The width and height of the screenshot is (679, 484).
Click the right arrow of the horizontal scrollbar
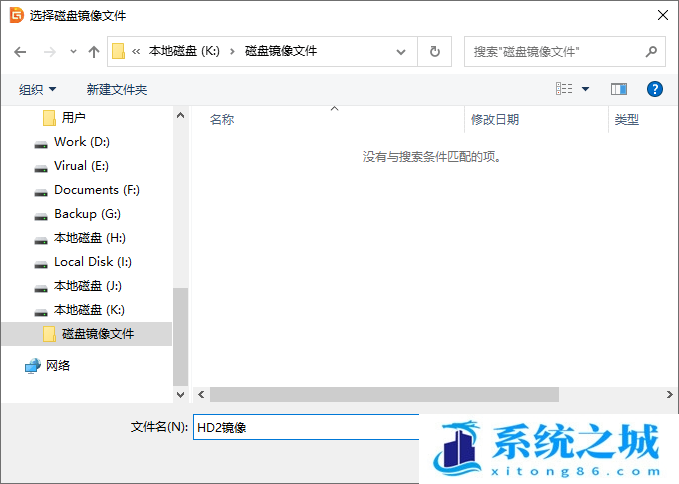pos(669,394)
